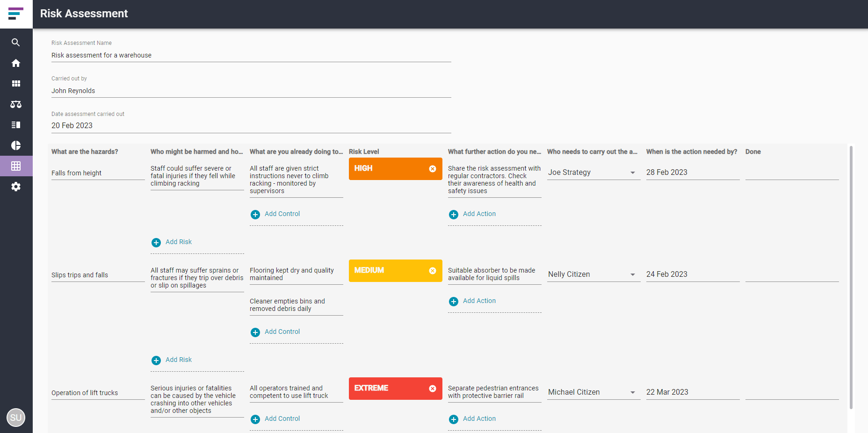Select the HIGH risk level badge
Screen dimensions: 868x433
coord(396,169)
